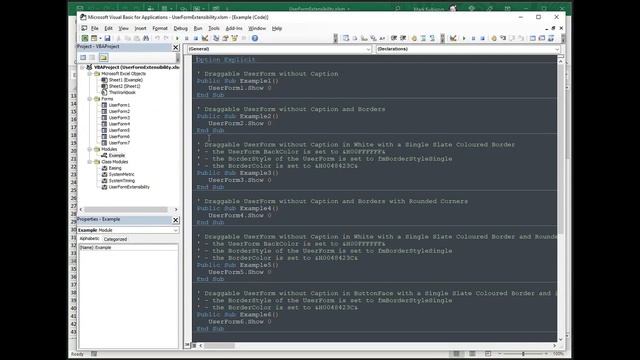640x360 pixels.
Task: Click the (Name) property value field
Action: 137,248
